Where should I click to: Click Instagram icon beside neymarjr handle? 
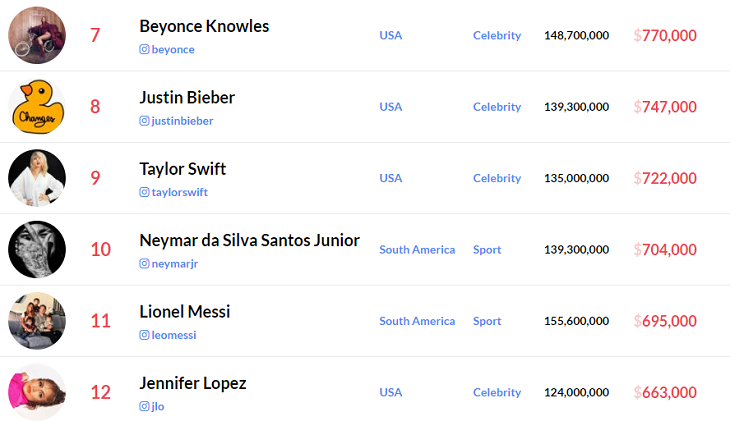(x=145, y=264)
